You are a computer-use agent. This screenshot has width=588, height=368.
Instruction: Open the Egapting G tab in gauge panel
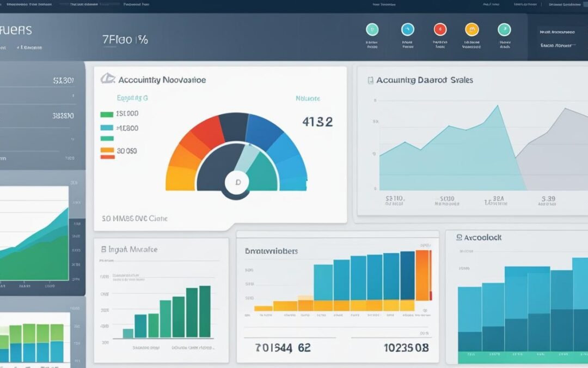132,99
